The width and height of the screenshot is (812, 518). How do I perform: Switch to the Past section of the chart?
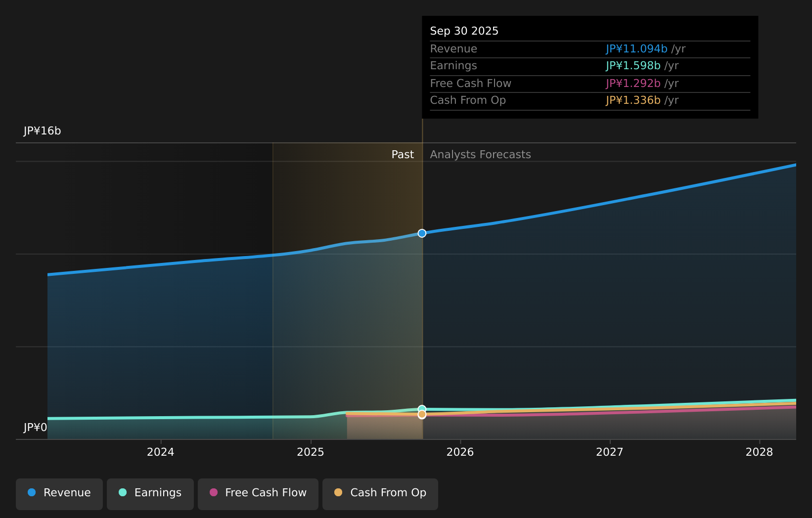403,154
